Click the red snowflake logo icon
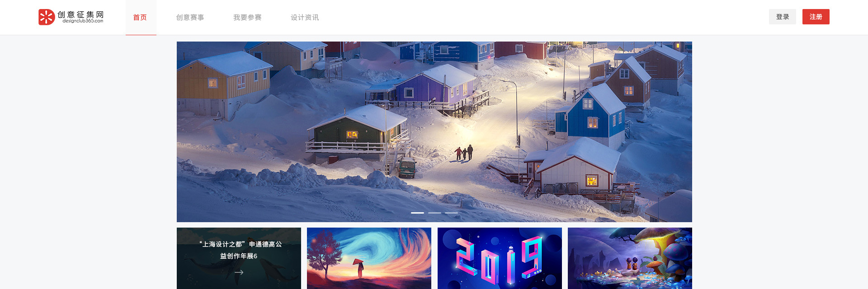The width and height of the screenshot is (868, 289). pyautogui.click(x=47, y=17)
